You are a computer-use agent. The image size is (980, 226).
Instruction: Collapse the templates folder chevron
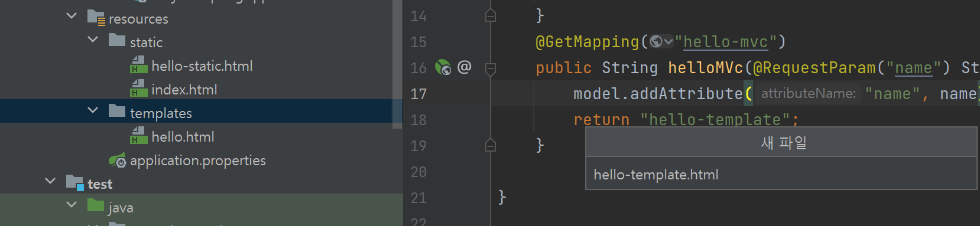tap(93, 110)
